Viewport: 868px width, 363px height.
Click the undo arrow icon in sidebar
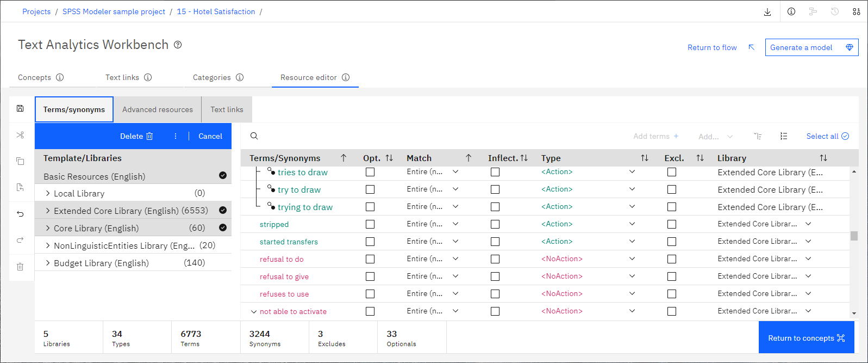(x=20, y=214)
